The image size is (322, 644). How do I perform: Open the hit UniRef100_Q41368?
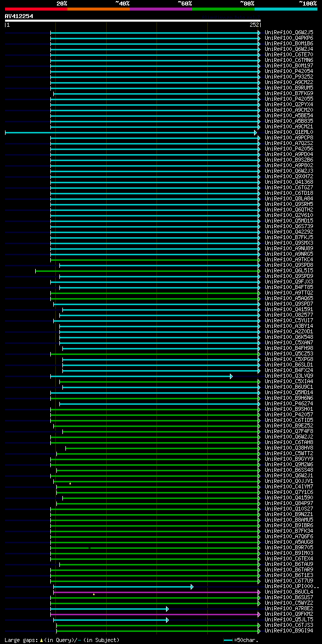click(289, 182)
